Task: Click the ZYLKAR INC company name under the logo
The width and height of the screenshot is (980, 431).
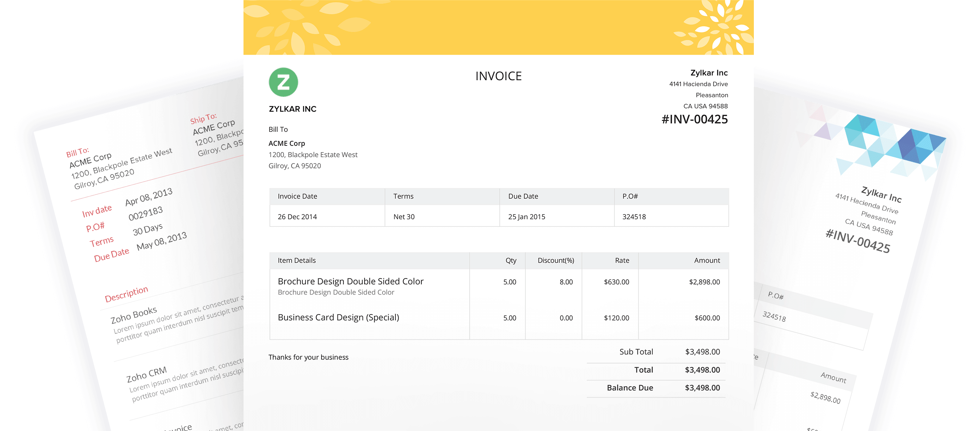Action: 292,109
